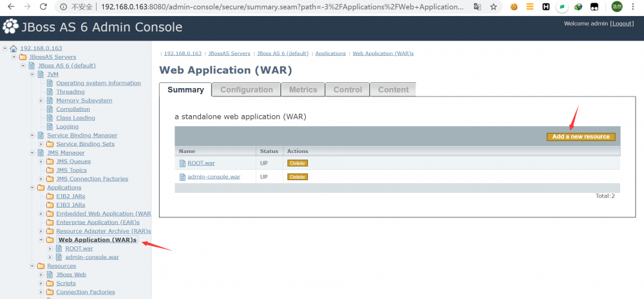
Task: Click the folder icon beside Scripts
Action: (50, 284)
